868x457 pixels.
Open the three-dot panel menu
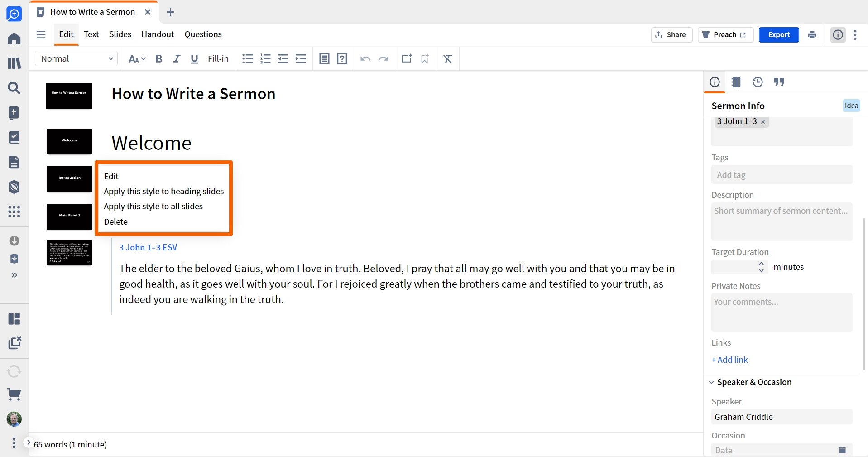tap(855, 35)
